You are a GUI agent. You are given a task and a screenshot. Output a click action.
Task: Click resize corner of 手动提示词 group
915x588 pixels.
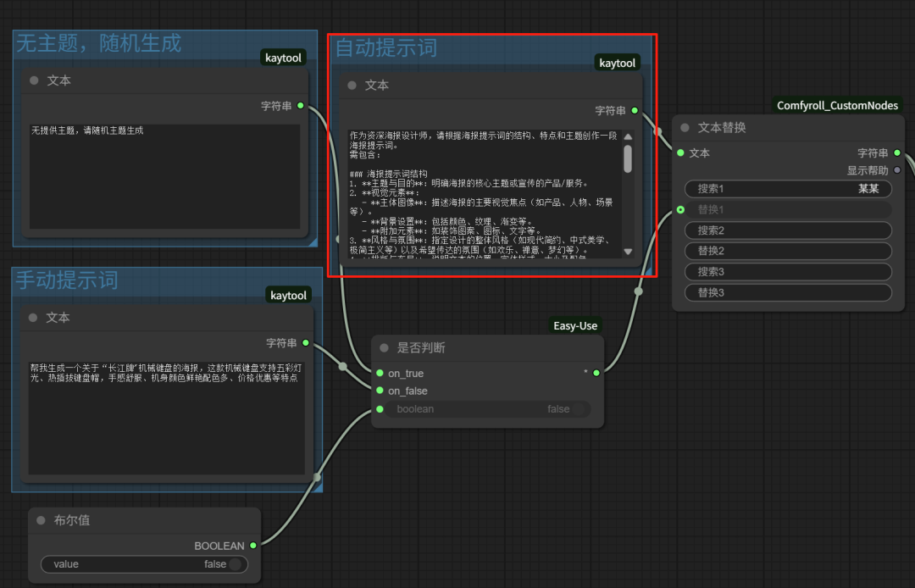[319, 488]
